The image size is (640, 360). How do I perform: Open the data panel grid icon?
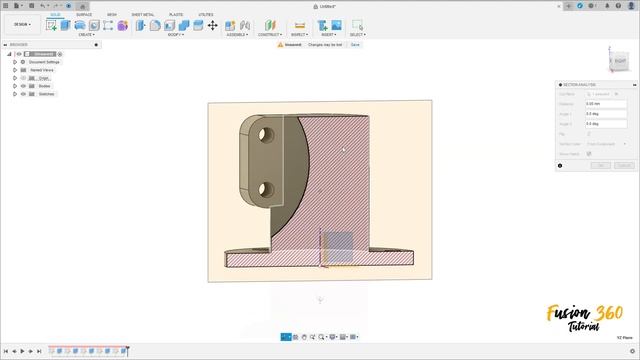(6, 6)
